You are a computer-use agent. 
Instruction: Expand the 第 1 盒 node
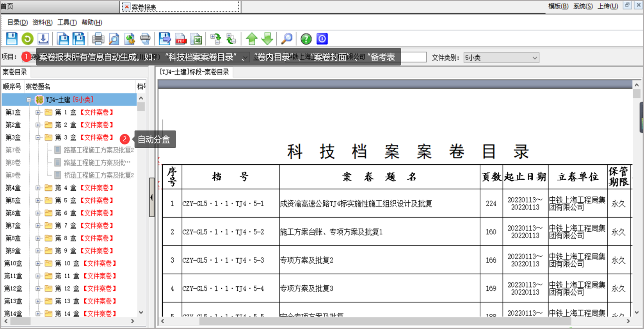pyautogui.click(x=38, y=113)
